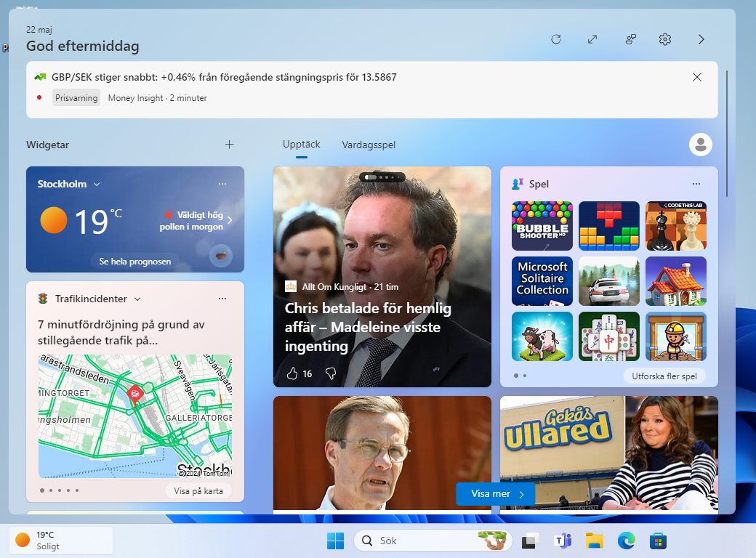Click Utforska fler spel button
The height and width of the screenshot is (558, 756).
coord(664,376)
